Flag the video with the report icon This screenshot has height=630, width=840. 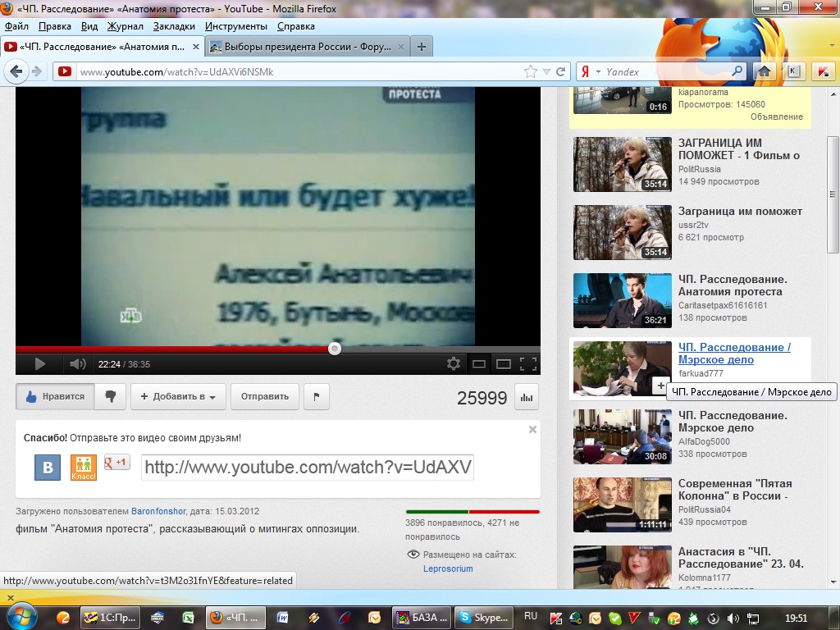[x=316, y=396]
